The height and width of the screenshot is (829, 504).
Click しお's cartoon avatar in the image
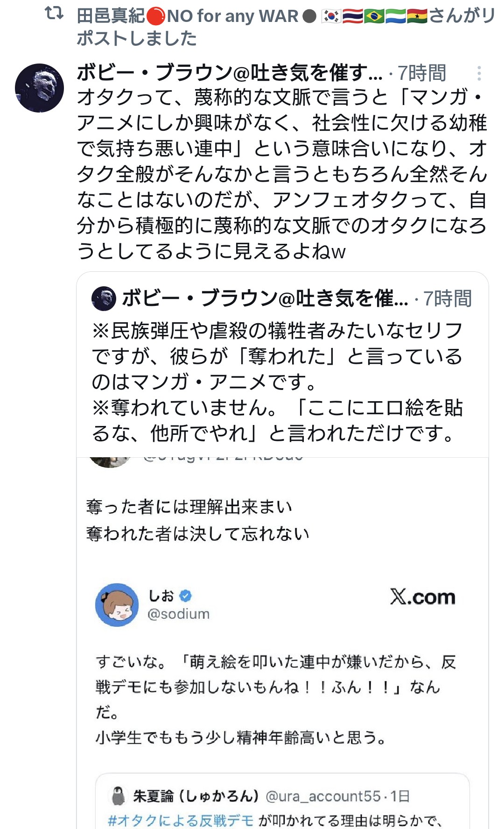click(117, 605)
